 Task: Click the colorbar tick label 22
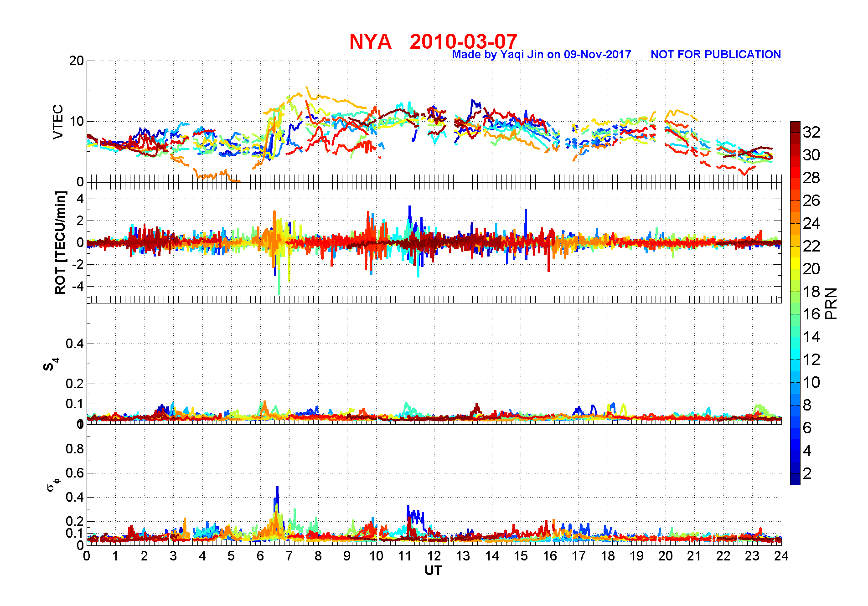click(x=811, y=246)
